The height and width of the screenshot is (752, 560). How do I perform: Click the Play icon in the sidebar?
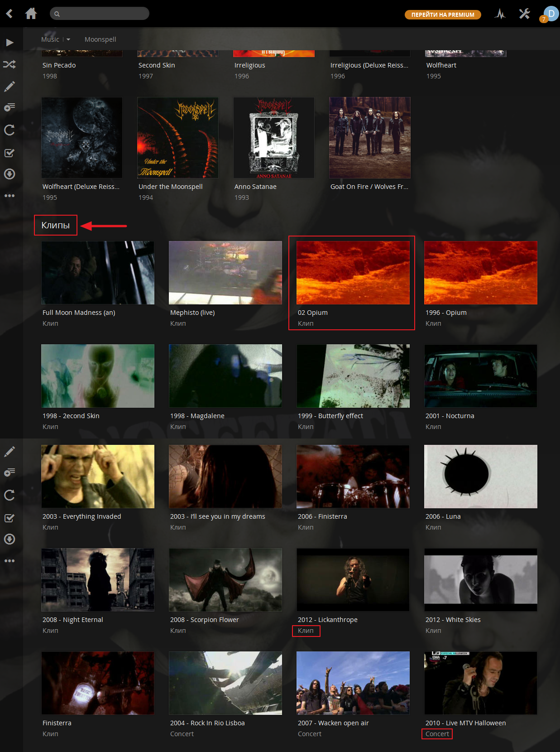(x=10, y=43)
